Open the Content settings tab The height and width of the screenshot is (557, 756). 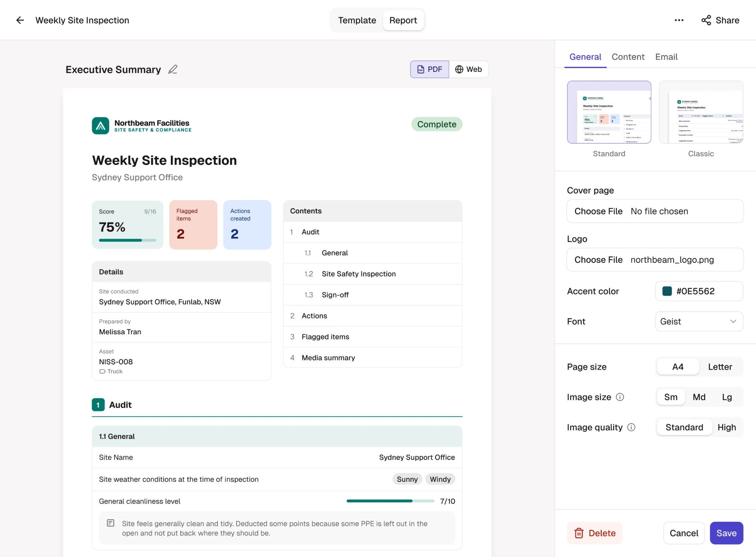point(628,57)
